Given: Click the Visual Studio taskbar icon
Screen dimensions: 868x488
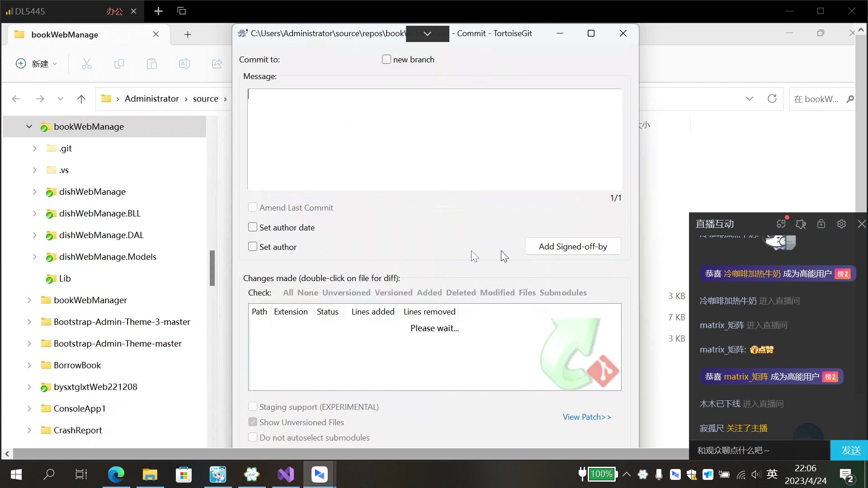Looking at the screenshot, I should (286, 474).
